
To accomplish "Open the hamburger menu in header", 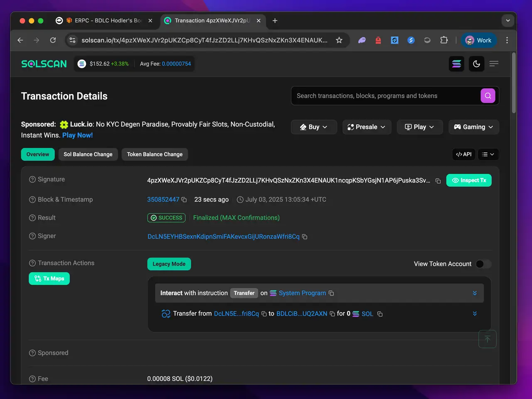I will point(494,64).
